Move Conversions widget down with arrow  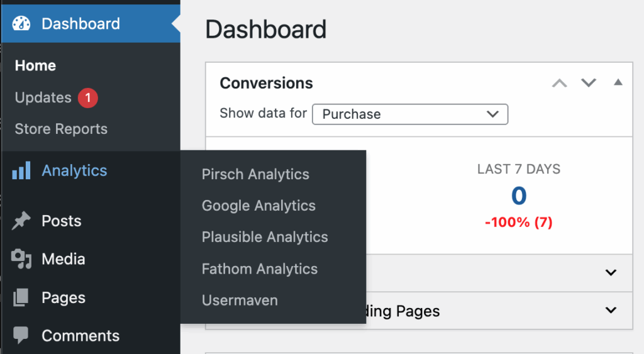point(589,83)
